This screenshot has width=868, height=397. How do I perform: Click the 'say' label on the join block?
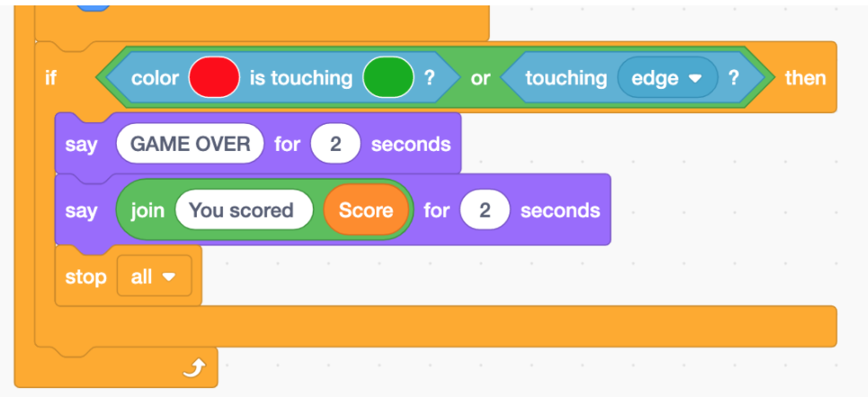tap(81, 210)
